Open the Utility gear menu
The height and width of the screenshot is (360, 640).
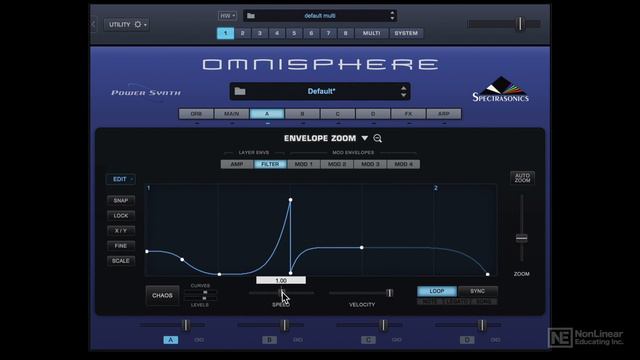(127, 24)
